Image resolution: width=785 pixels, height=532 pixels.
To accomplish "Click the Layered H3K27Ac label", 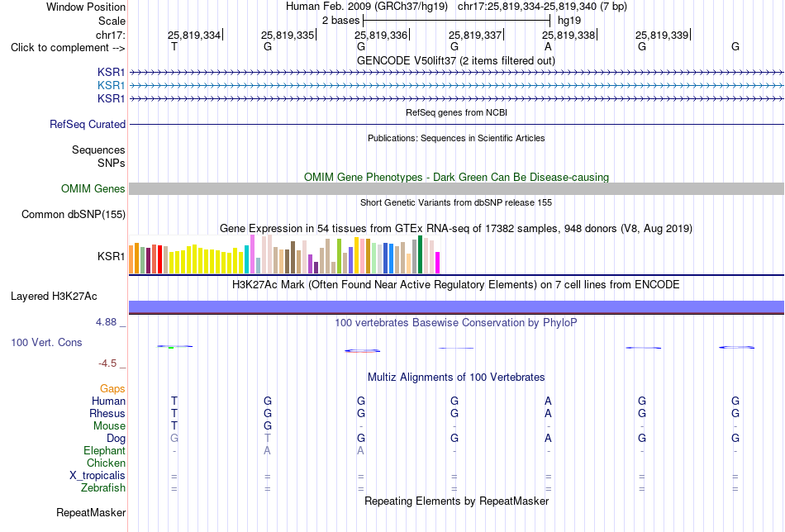I will [54, 297].
